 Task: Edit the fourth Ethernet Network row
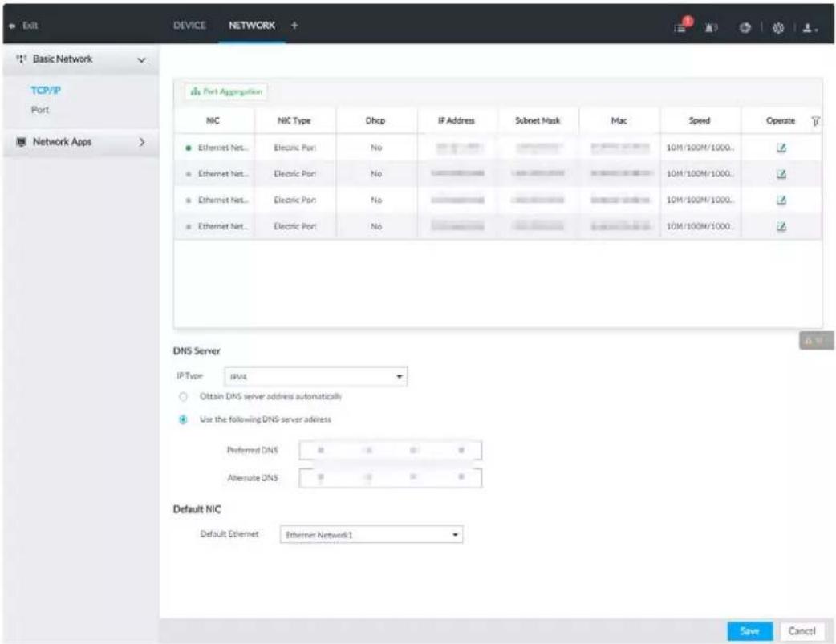click(781, 226)
